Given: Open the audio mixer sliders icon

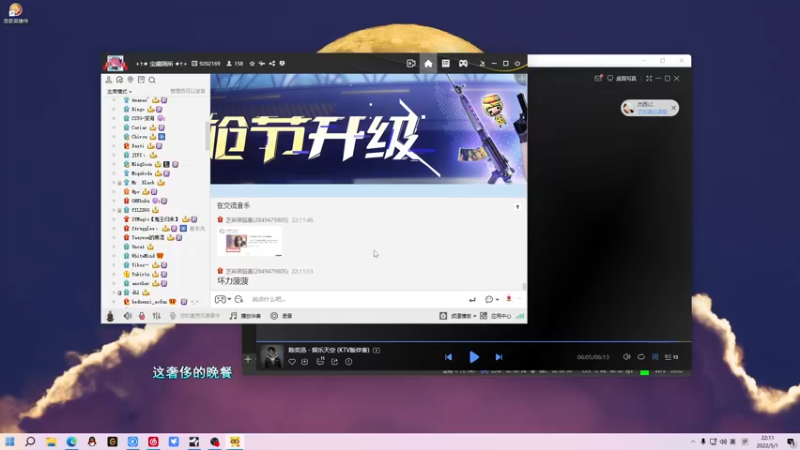Looking at the screenshot, I should click(x=157, y=316).
